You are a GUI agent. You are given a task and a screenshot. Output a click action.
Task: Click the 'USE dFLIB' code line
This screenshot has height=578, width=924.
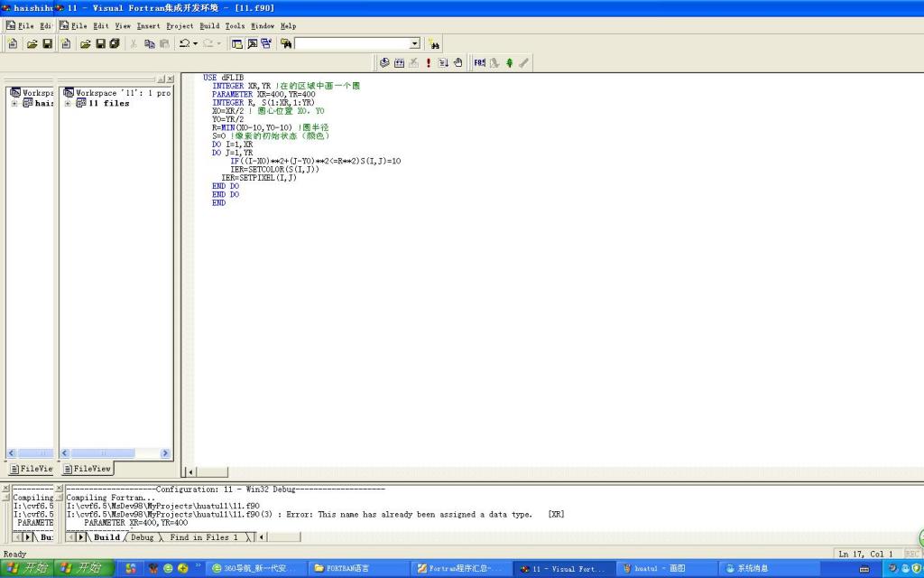click(224, 78)
